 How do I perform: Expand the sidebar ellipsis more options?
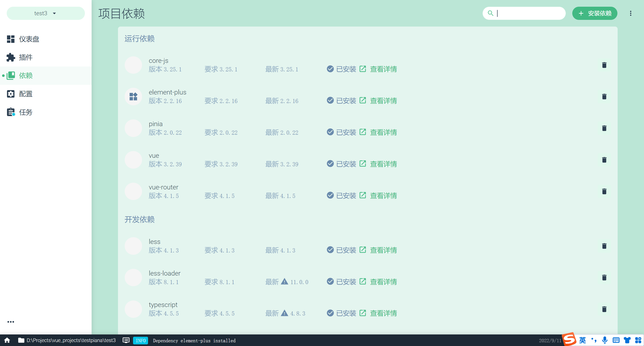10,322
